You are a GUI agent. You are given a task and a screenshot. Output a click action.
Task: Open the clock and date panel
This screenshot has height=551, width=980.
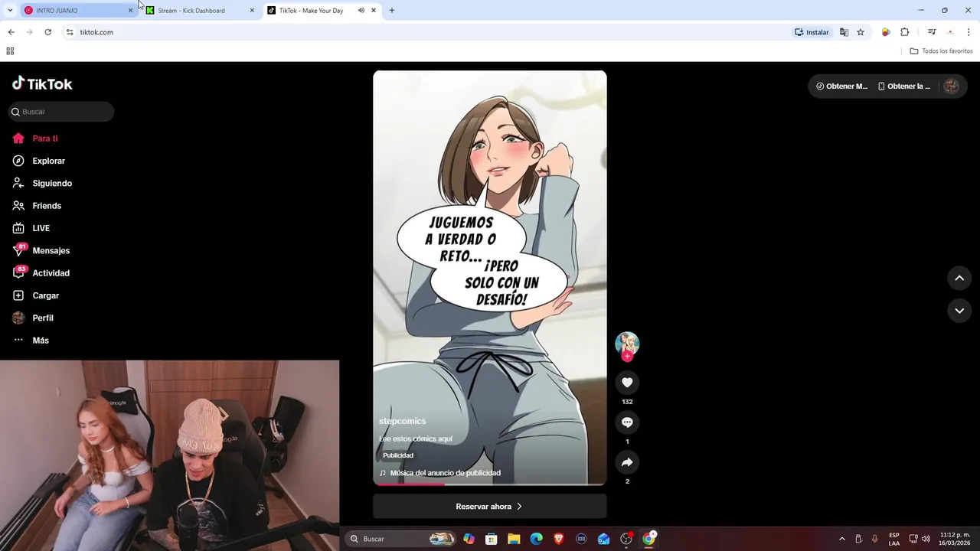tap(955, 539)
